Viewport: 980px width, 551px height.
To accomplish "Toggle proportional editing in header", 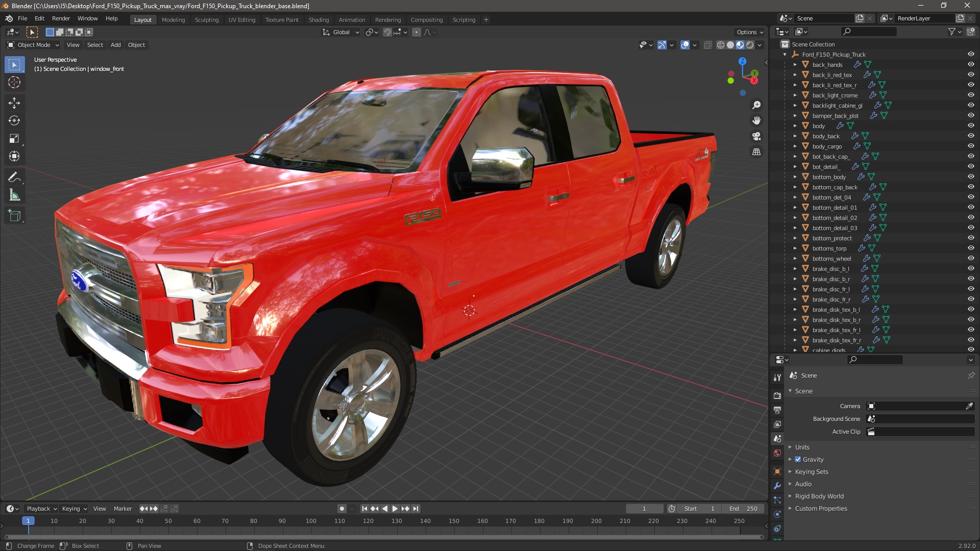I will (x=416, y=32).
